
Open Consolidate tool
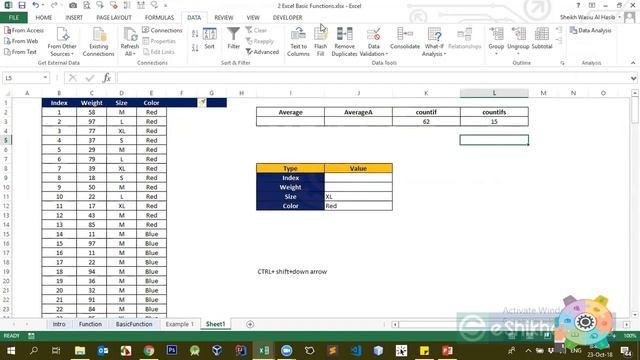click(405, 38)
